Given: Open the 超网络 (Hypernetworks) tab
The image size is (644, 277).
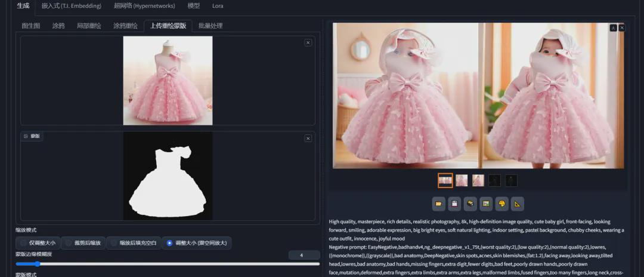Looking at the screenshot, I should click(144, 6).
